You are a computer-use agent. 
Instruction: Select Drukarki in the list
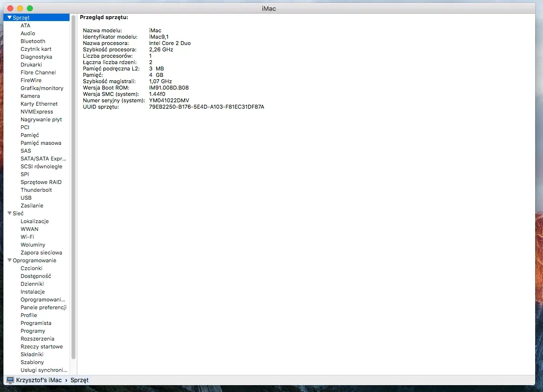pyautogui.click(x=31, y=65)
